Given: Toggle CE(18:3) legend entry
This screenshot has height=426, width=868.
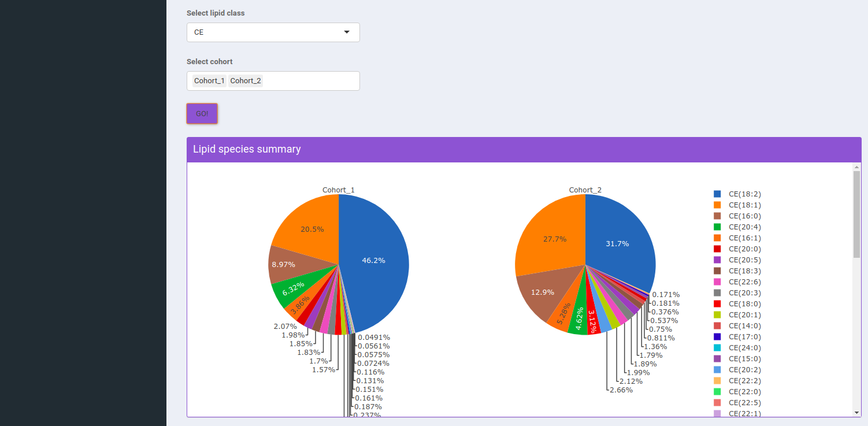Looking at the screenshot, I should click(x=737, y=271).
